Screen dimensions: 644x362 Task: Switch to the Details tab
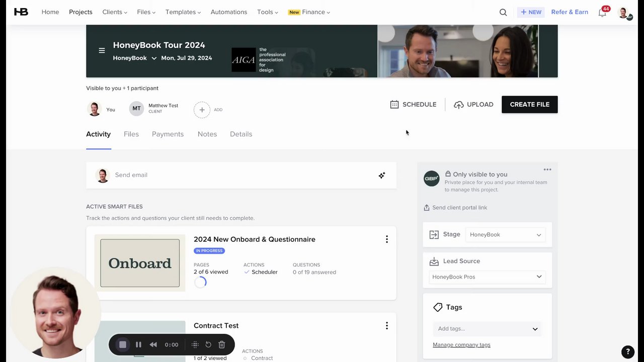click(x=241, y=134)
